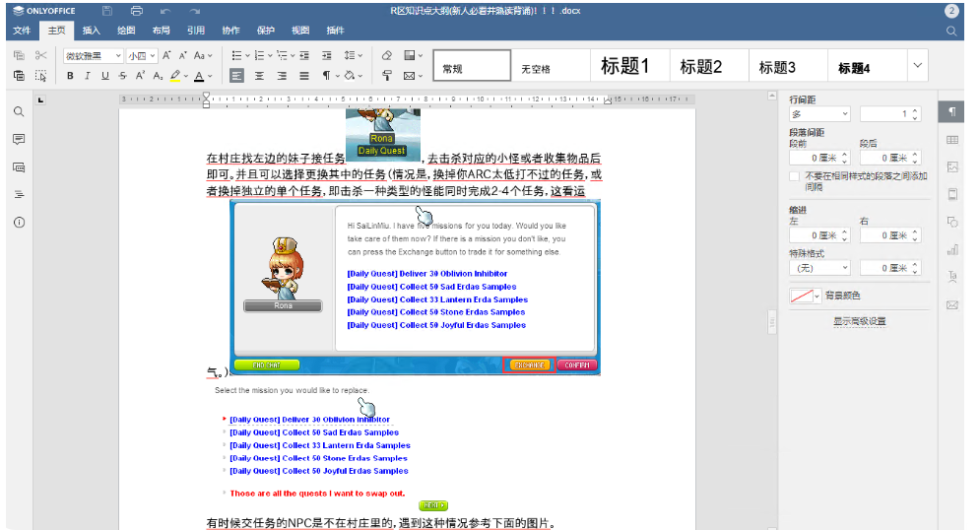Apply the 标题1 style
The width and height of the screenshot is (980, 530).
tap(629, 66)
